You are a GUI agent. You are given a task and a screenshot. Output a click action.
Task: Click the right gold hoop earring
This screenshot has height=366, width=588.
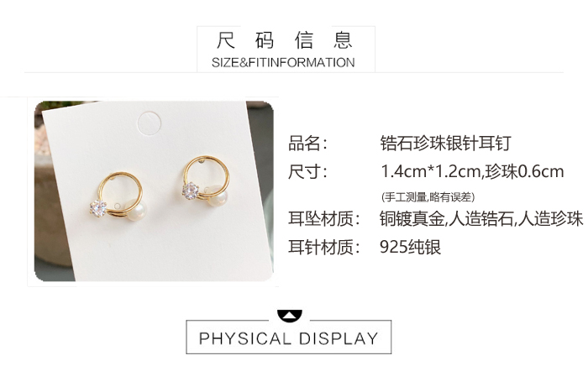click(207, 180)
